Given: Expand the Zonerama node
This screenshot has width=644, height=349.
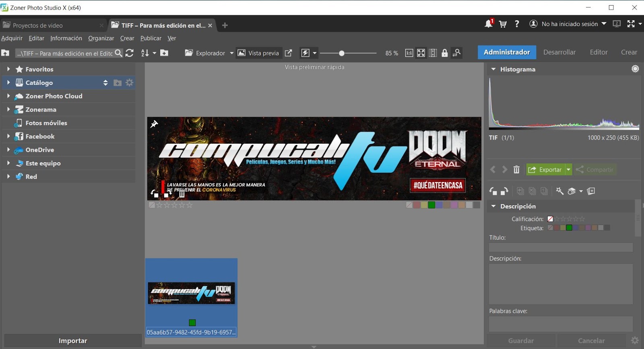Looking at the screenshot, I should [8, 109].
